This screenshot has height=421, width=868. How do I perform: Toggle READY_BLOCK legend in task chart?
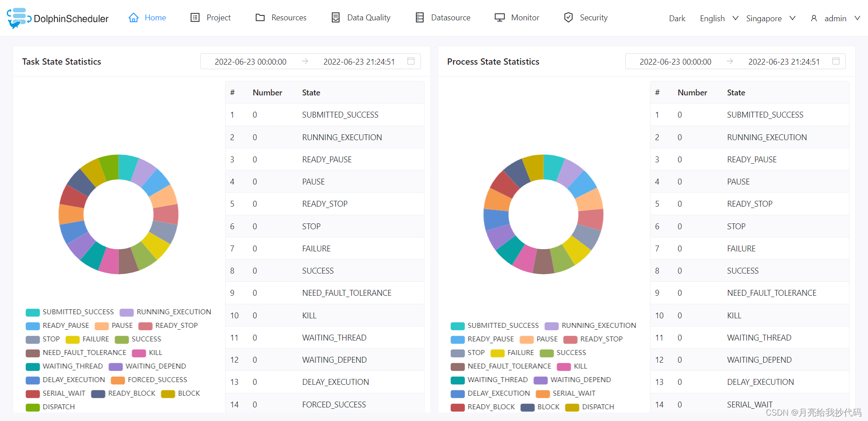[123, 393]
